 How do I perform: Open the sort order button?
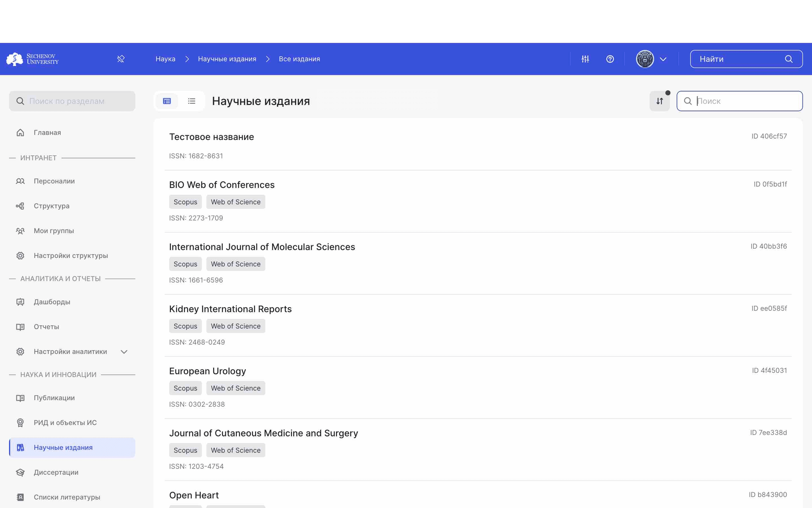tap(660, 101)
